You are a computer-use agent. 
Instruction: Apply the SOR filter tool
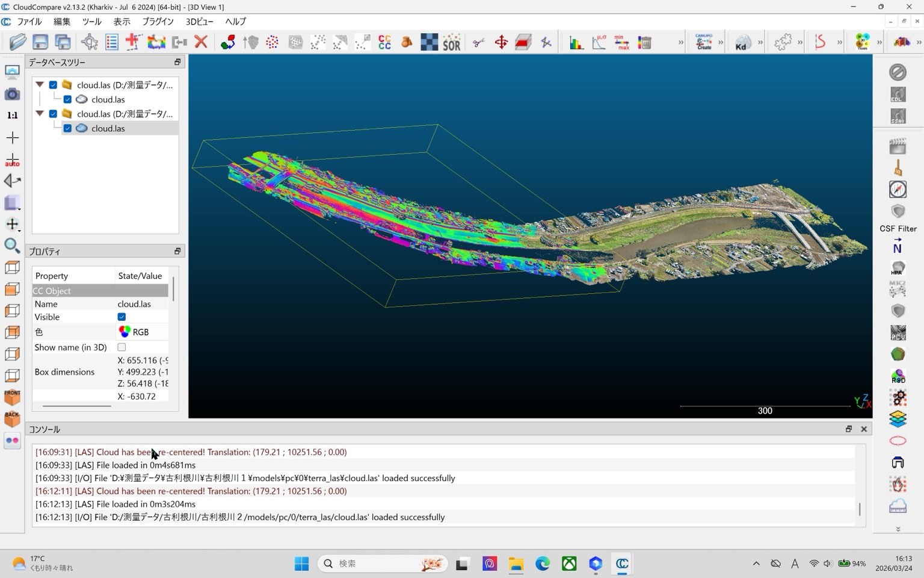[x=451, y=42]
